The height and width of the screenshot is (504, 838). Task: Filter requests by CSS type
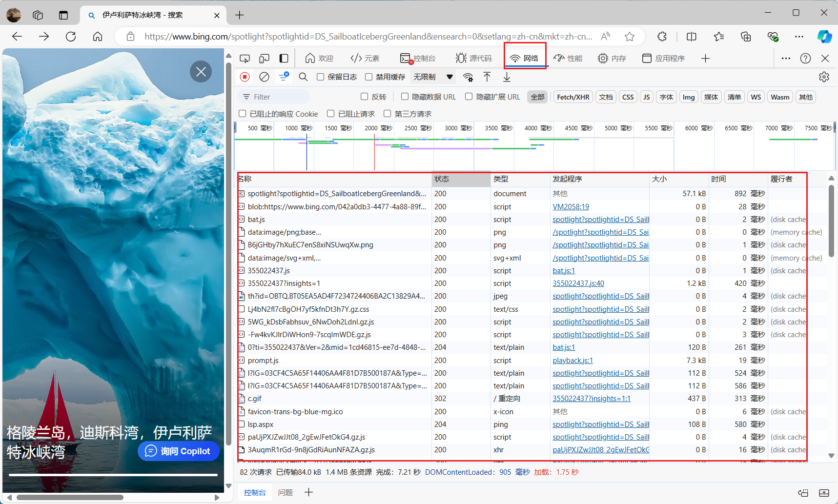coord(628,97)
